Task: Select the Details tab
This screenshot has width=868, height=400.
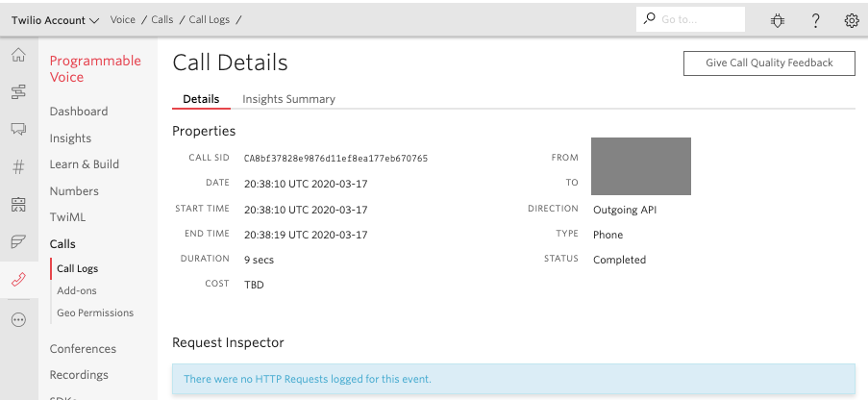Action: (x=201, y=99)
